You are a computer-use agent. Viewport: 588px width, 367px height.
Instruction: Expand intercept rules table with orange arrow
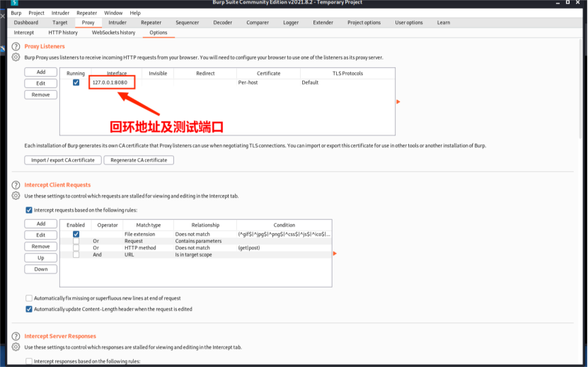tap(335, 254)
